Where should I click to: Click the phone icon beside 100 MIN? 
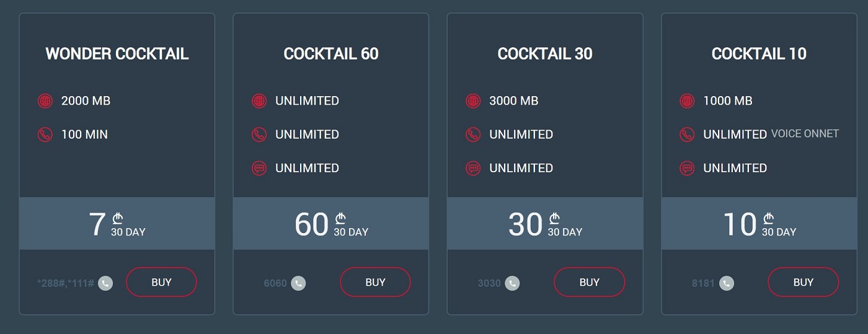tap(45, 134)
